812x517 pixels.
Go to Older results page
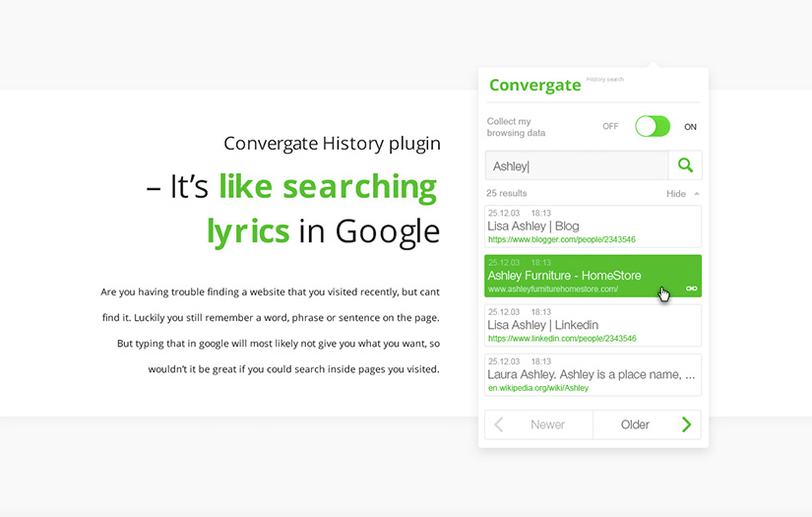point(647,424)
